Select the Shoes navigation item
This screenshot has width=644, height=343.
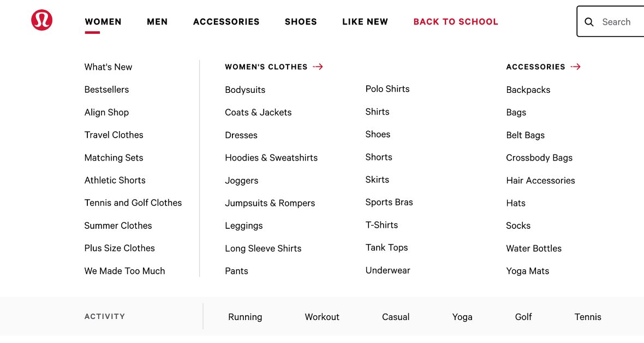coord(301,22)
